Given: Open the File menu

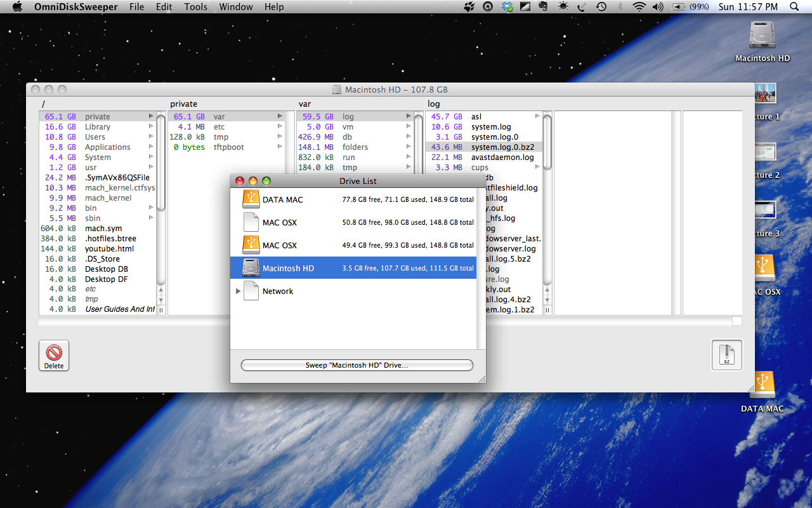Looking at the screenshot, I should coord(136,7).
